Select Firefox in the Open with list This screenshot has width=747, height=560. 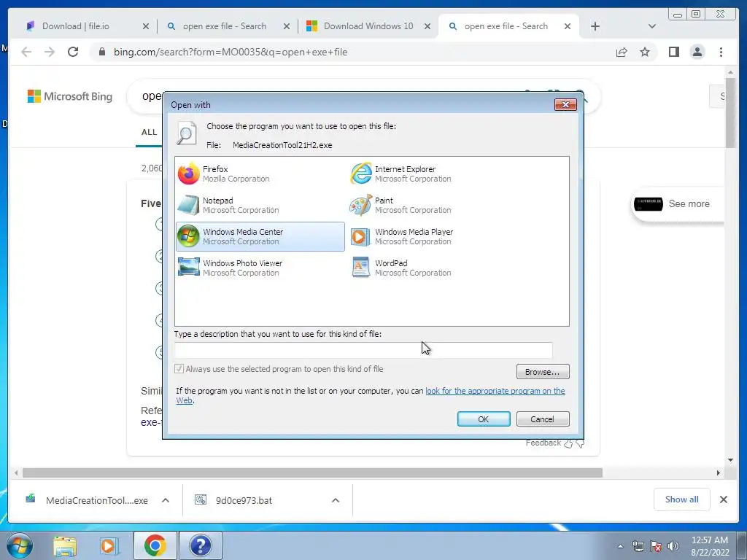(x=260, y=174)
